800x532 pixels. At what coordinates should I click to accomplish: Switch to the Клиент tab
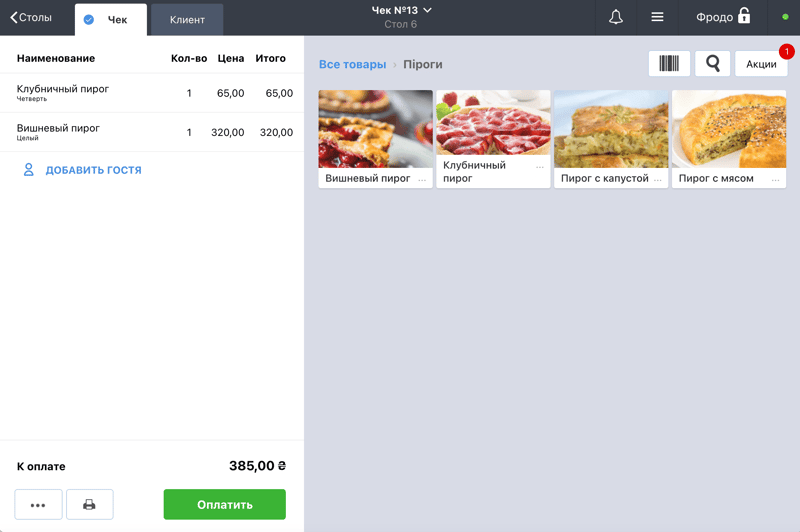click(x=187, y=19)
